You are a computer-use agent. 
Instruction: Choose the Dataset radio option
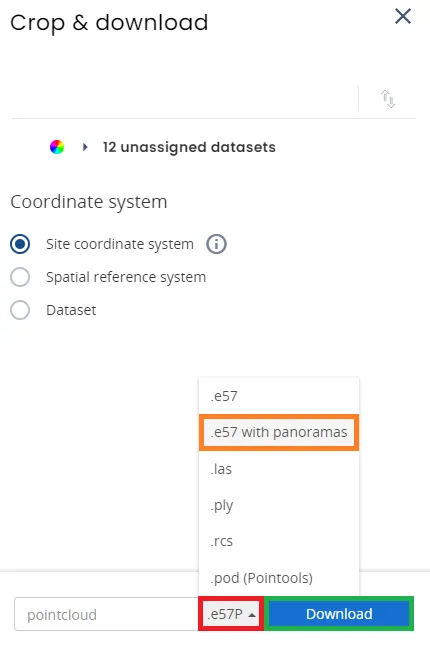point(20,310)
